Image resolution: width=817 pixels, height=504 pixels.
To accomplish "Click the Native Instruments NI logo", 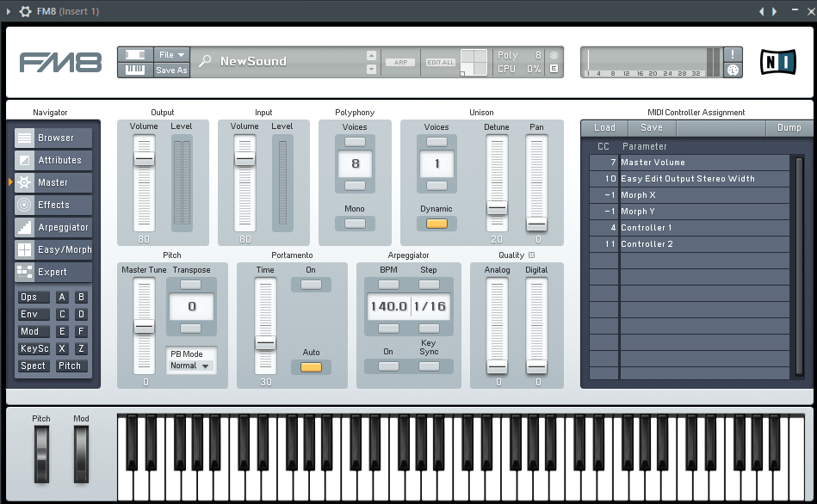I will click(778, 63).
